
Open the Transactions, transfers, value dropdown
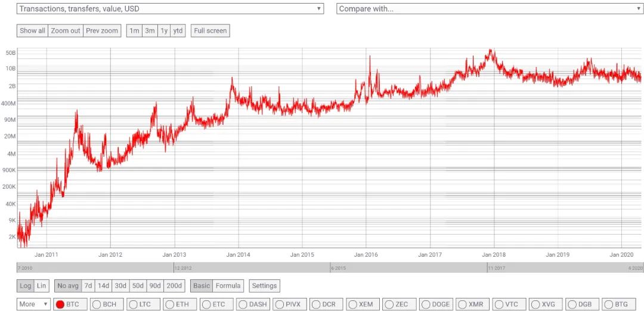(x=170, y=8)
